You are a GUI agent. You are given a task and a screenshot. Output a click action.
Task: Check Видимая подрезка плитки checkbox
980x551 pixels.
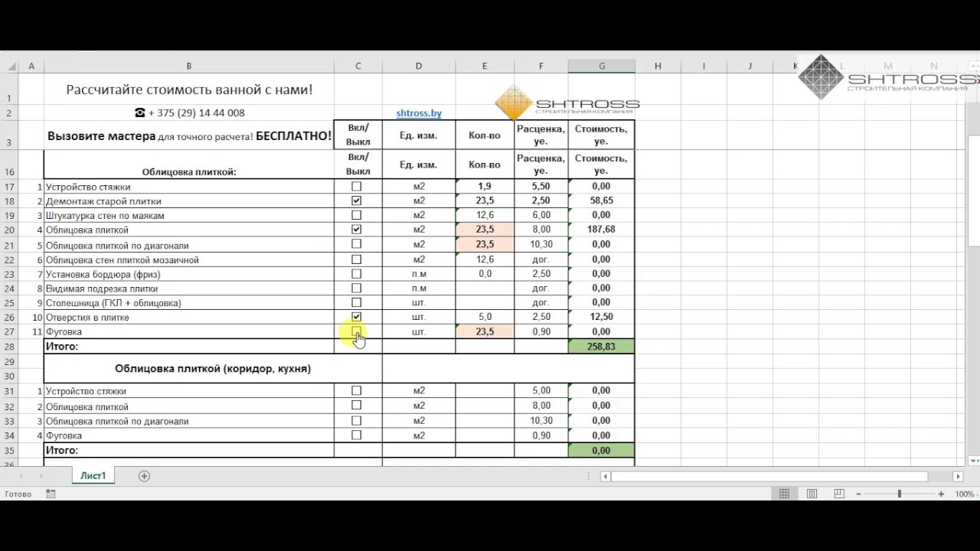356,289
